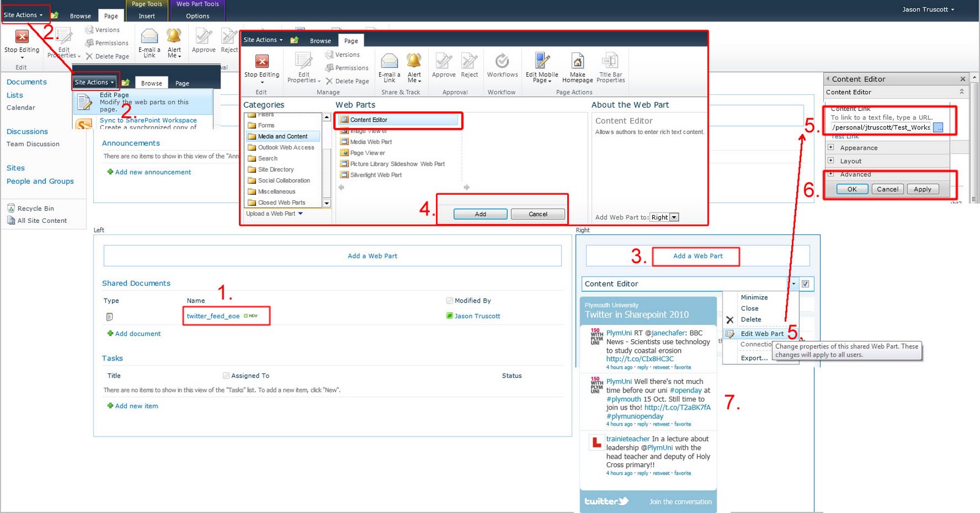Select the Media and Content category
The image size is (980, 513).
click(x=282, y=137)
